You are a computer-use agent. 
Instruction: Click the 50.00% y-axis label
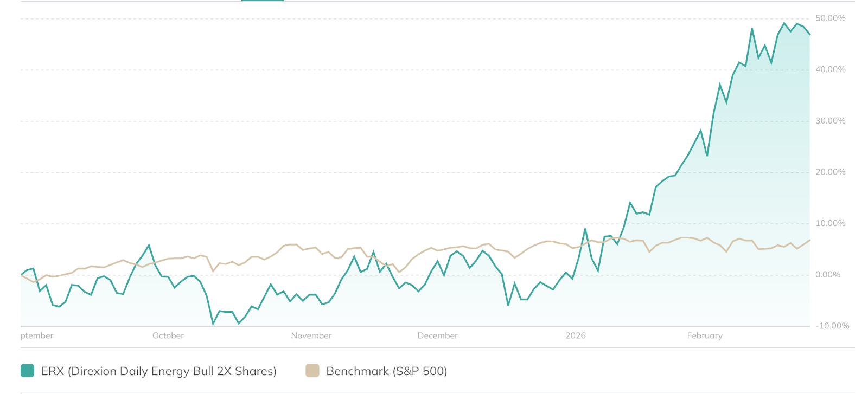(831, 18)
